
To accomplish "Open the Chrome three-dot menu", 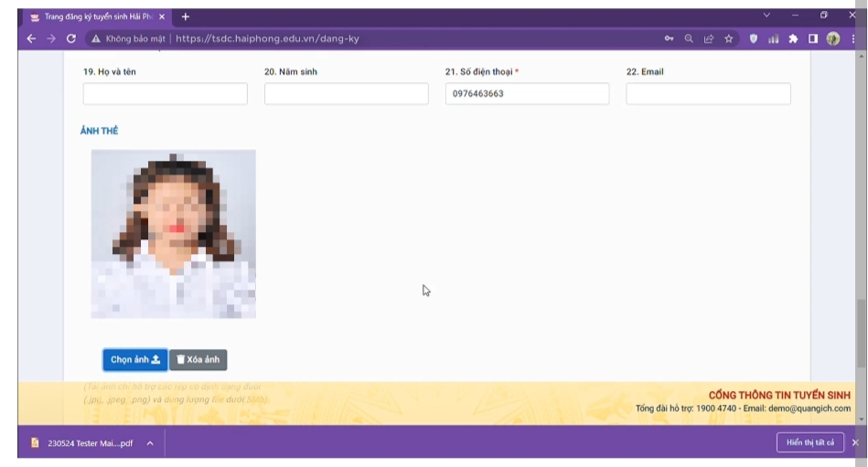I will coord(853,39).
